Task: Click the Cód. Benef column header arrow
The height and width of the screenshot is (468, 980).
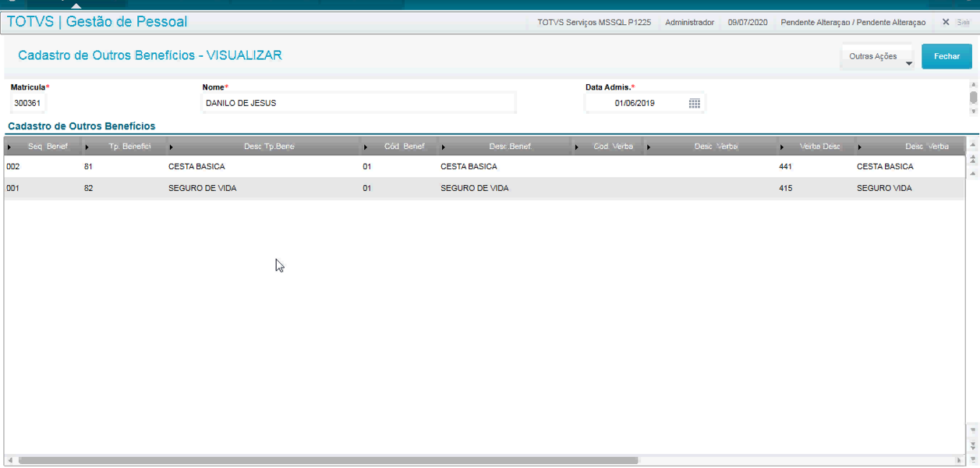Action: [x=366, y=147]
